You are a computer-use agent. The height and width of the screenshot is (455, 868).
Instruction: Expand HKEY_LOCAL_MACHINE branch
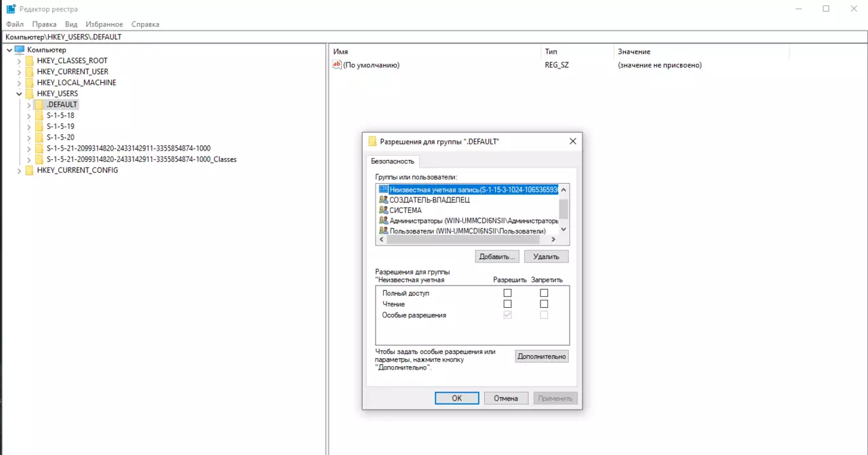click(19, 83)
